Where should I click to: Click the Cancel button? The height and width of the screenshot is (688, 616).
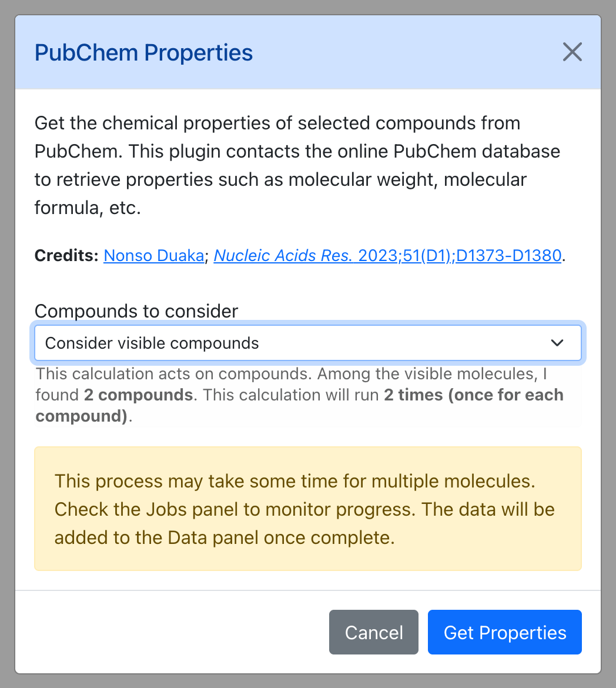click(374, 632)
